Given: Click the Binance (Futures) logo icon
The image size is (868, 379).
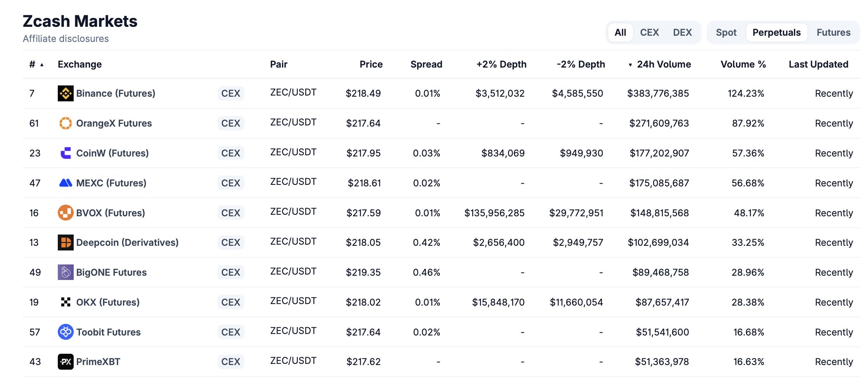Looking at the screenshot, I should pyautogui.click(x=66, y=93).
